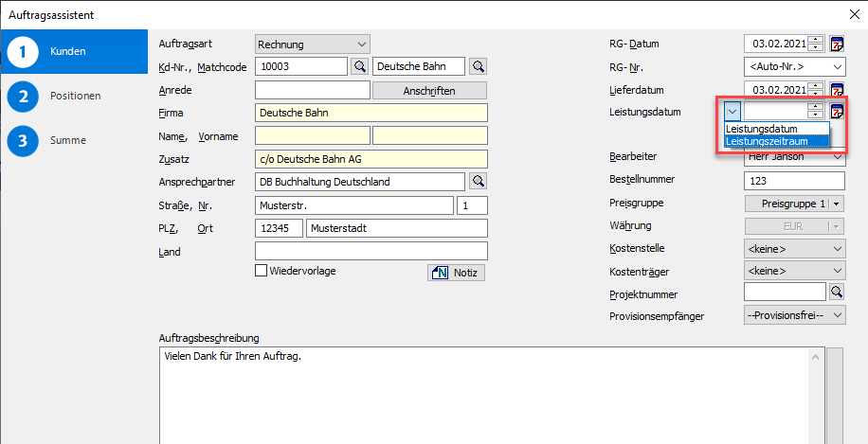868x444 pixels.
Task: Open the Preisgruppe 1 selector
Action: point(794,203)
